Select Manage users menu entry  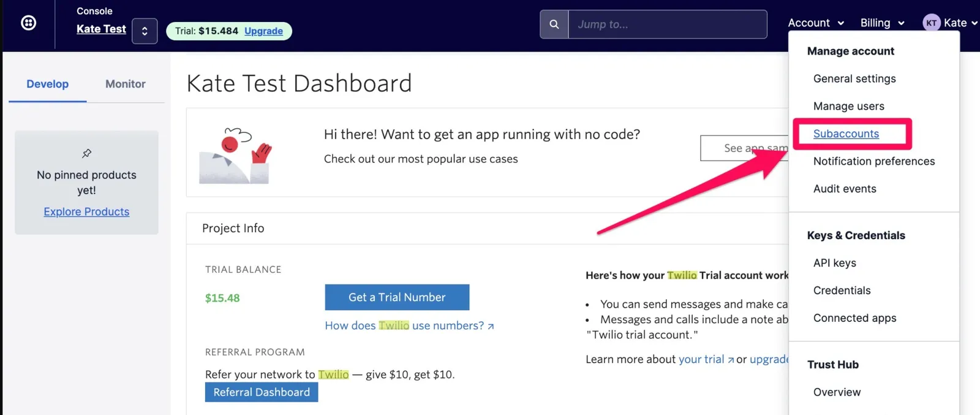pyautogui.click(x=849, y=106)
